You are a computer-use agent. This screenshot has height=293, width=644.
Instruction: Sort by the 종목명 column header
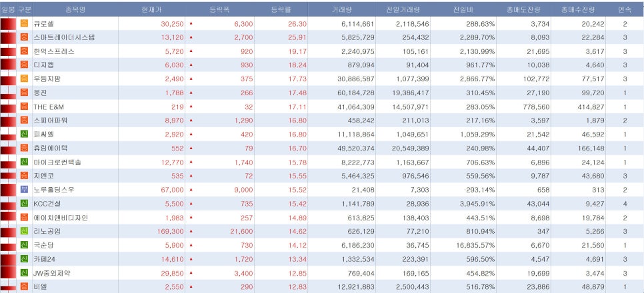75,9
